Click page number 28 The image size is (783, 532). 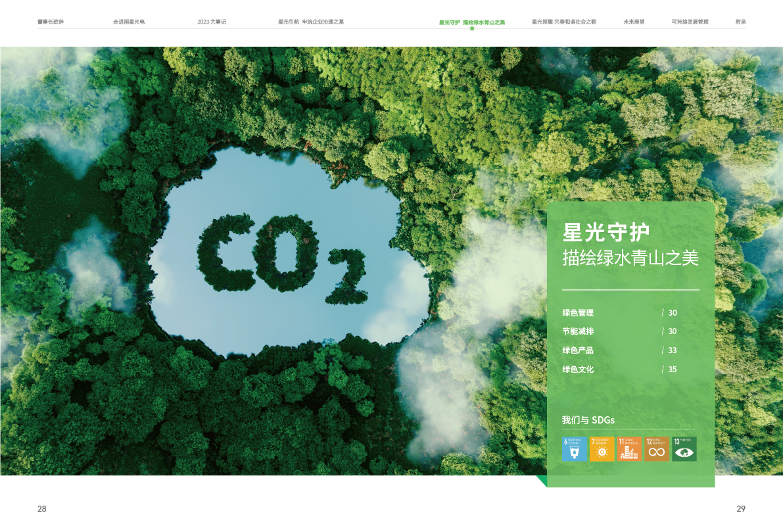42,509
